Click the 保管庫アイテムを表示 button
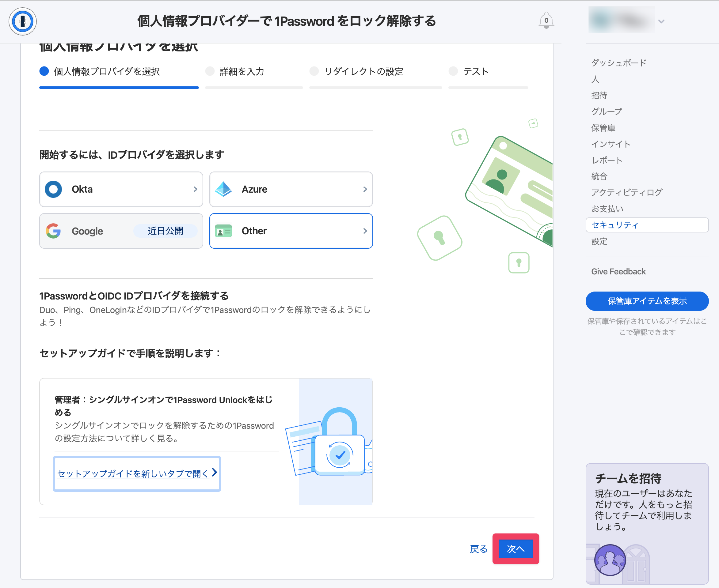The height and width of the screenshot is (588, 719). pos(647,301)
